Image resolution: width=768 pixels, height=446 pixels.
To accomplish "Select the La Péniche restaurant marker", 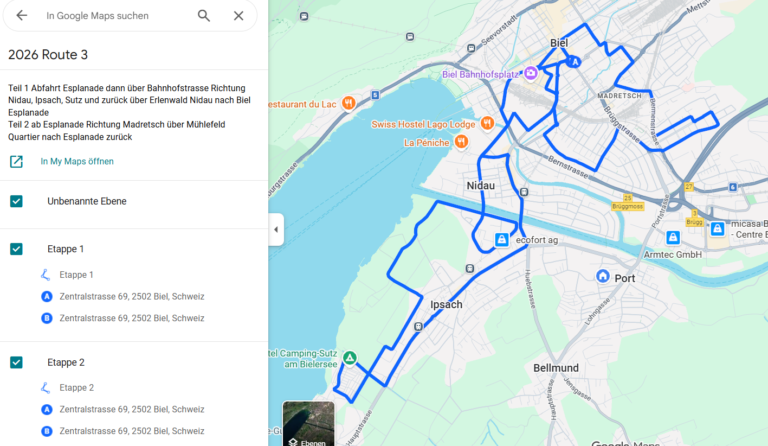I will tap(461, 142).
